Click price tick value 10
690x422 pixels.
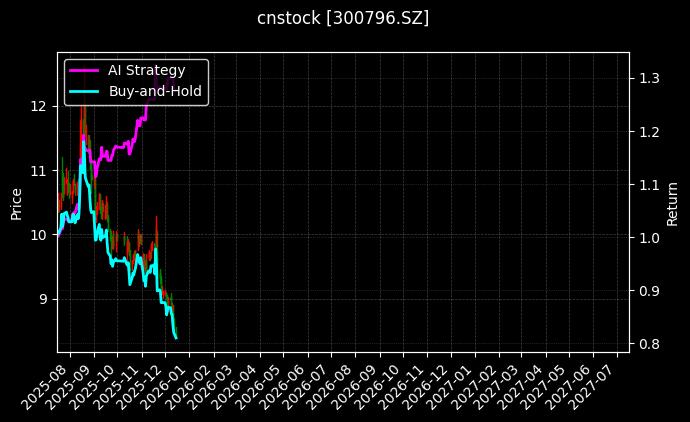click(38, 235)
